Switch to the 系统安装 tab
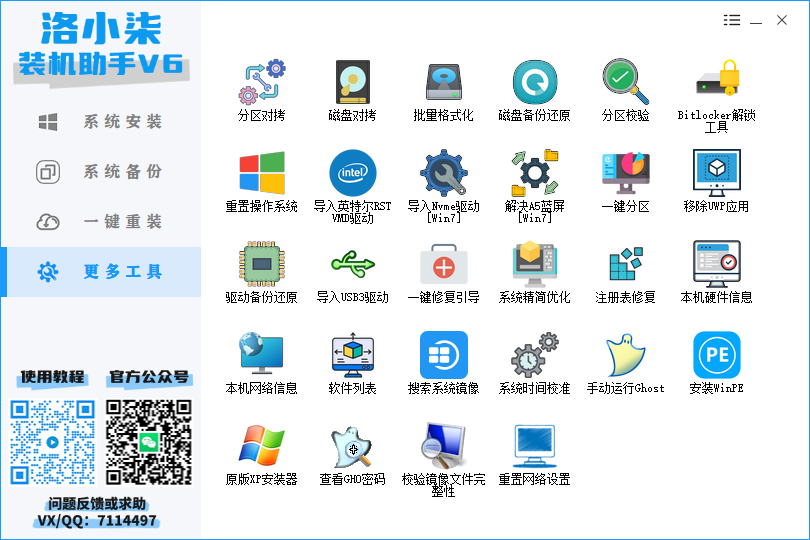Screen dimensions: 810x540 (x=100, y=122)
